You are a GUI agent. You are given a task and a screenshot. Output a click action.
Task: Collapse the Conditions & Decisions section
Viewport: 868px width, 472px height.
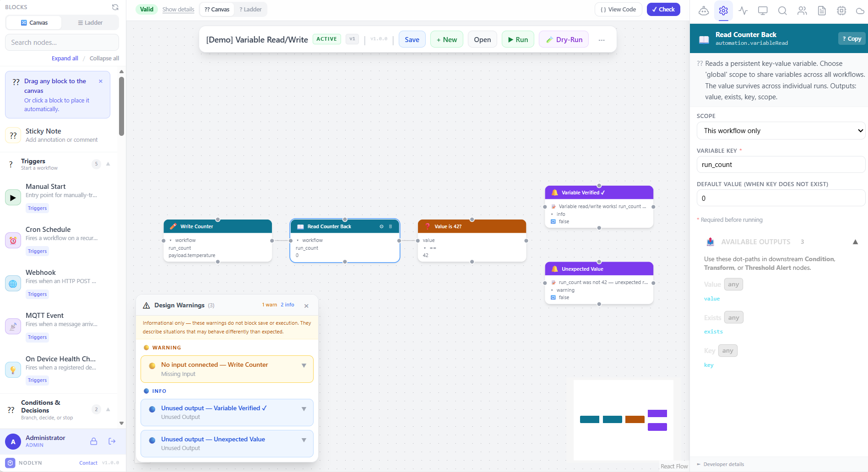coord(108,409)
